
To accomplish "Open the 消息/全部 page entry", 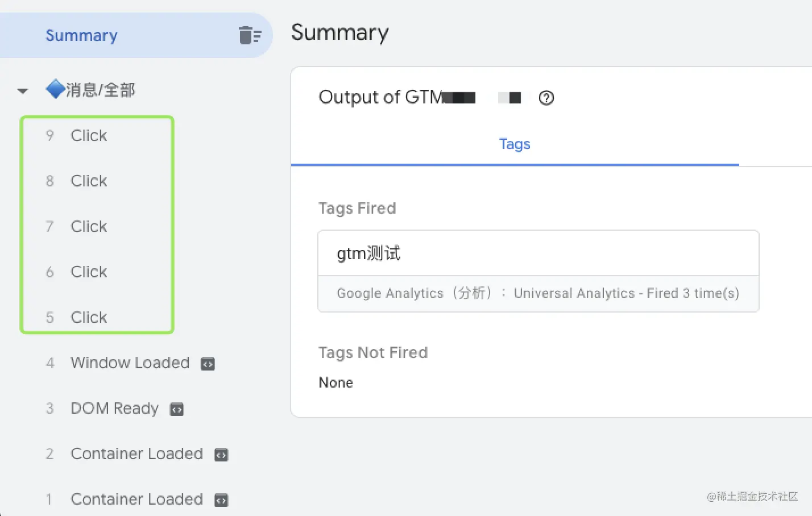I will click(91, 90).
